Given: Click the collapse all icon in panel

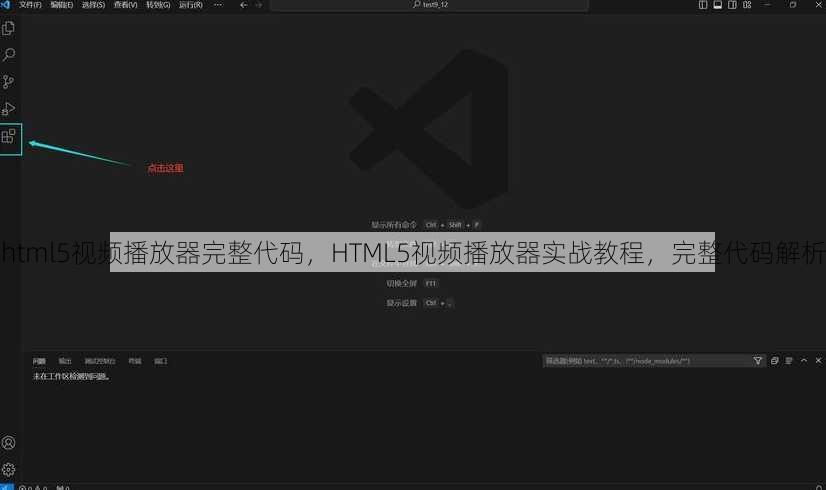Looking at the screenshot, I should (x=774, y=360).
